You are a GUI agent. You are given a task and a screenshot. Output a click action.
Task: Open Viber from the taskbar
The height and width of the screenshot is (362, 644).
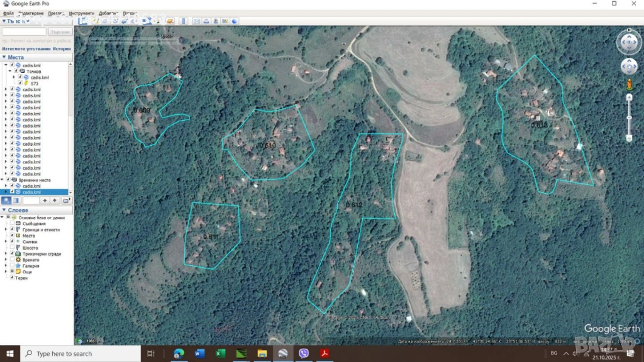[304, 354]
